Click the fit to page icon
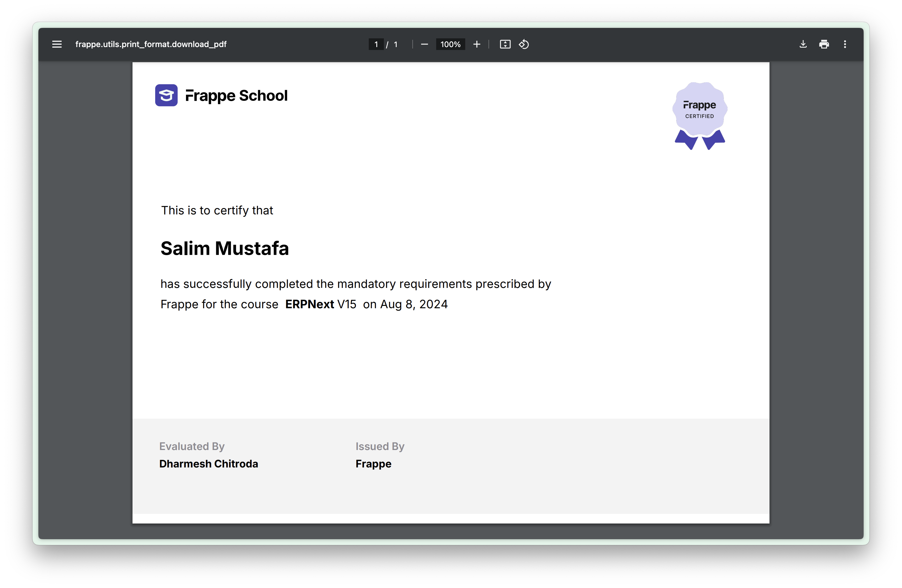This screenshot has width=902, height=588. point(505,44)
